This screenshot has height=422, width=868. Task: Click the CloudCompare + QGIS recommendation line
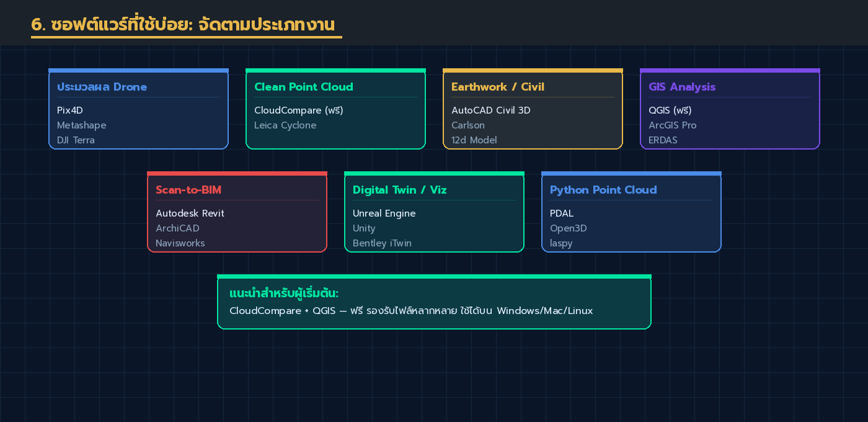[411, 311]
